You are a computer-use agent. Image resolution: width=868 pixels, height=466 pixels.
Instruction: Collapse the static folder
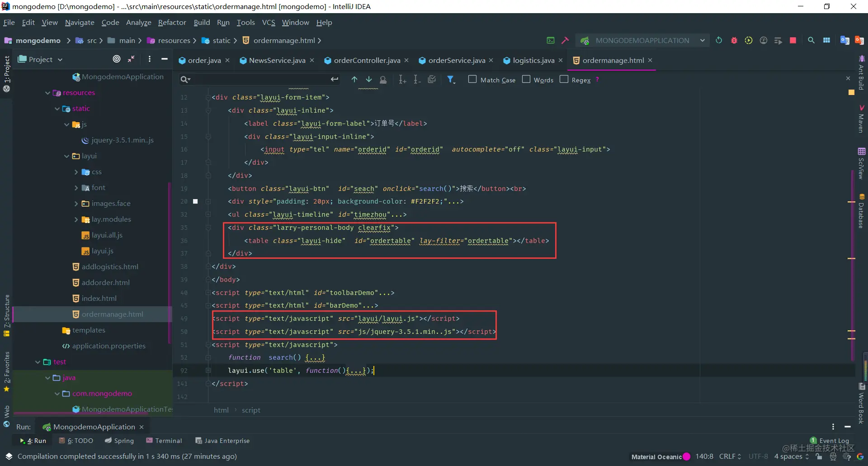pyautogui.click(x=57, y=109)
